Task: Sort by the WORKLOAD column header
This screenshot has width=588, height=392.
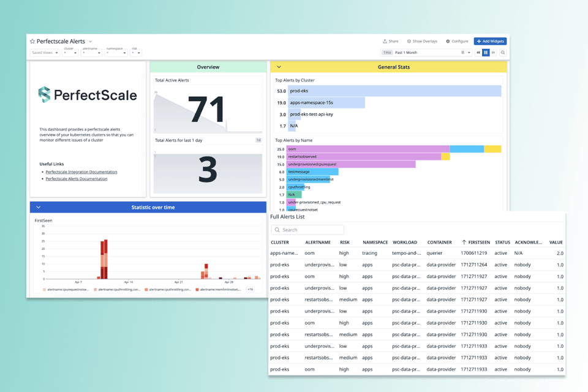Action: [405, 243]
